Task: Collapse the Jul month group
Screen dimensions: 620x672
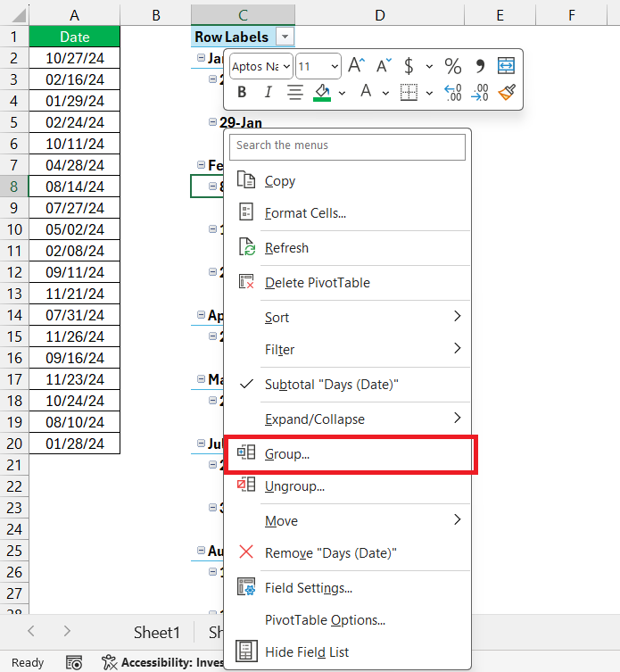Action: pyautogui.click(x=201, y=444)
